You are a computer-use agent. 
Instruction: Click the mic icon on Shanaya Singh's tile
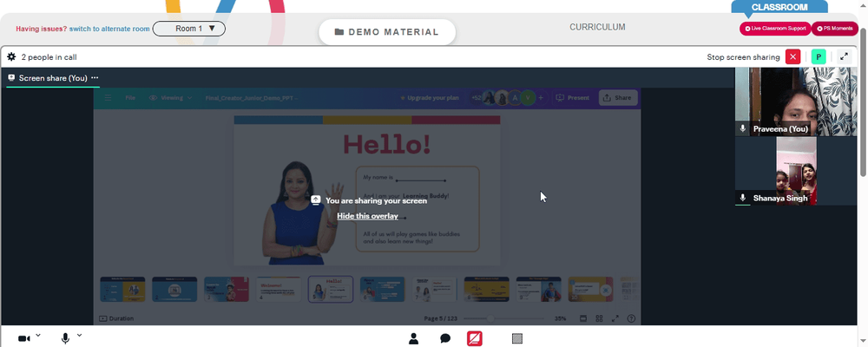[x=743, y=198]
